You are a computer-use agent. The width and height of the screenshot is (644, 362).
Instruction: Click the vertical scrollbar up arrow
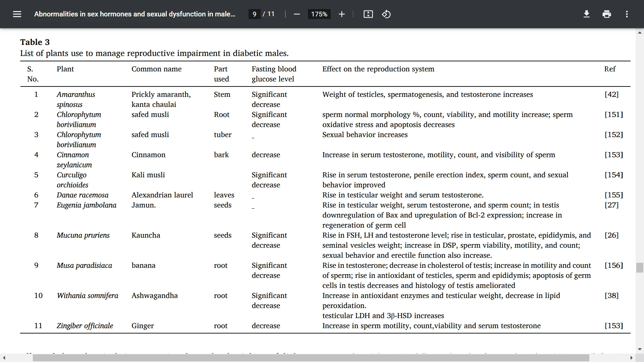click(x=640, y=33)
